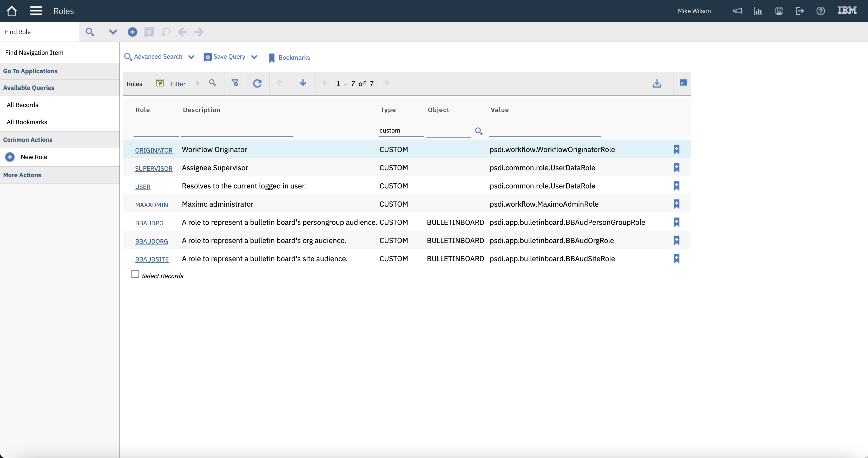Image resolution: width=868 pixels, height=458 pixels.
Task: Bookmark the MAXADMIN role row
Action: tap(676, 204)
